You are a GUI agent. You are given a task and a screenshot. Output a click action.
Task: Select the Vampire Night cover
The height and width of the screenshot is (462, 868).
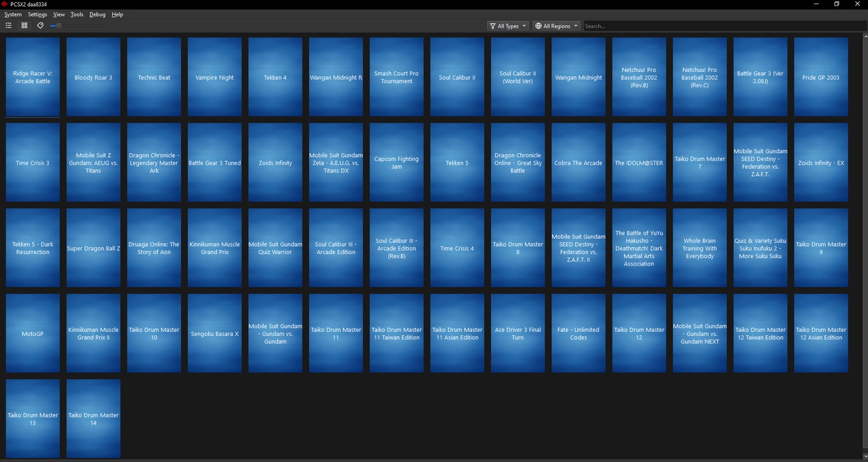[x=215, y=77]
